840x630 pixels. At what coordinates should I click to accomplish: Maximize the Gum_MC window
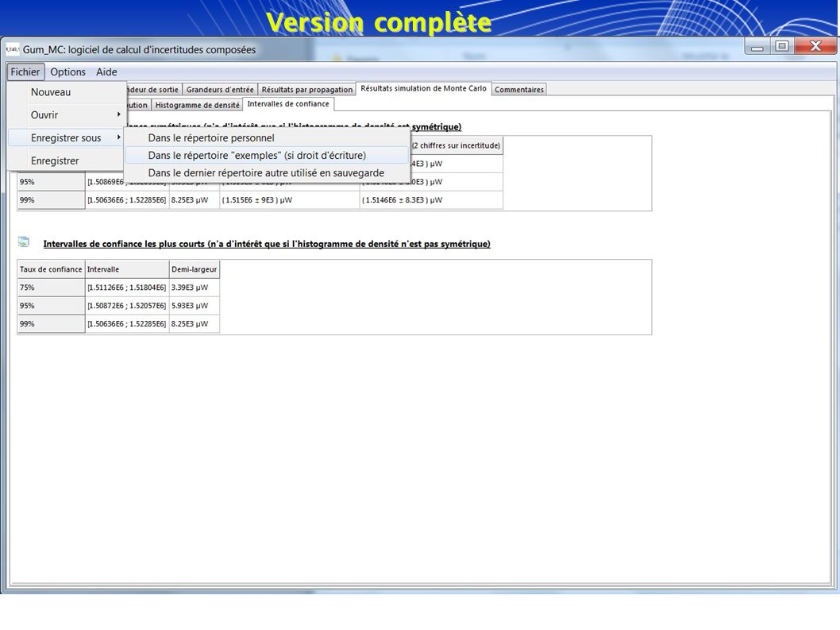(x=781, y=47)
